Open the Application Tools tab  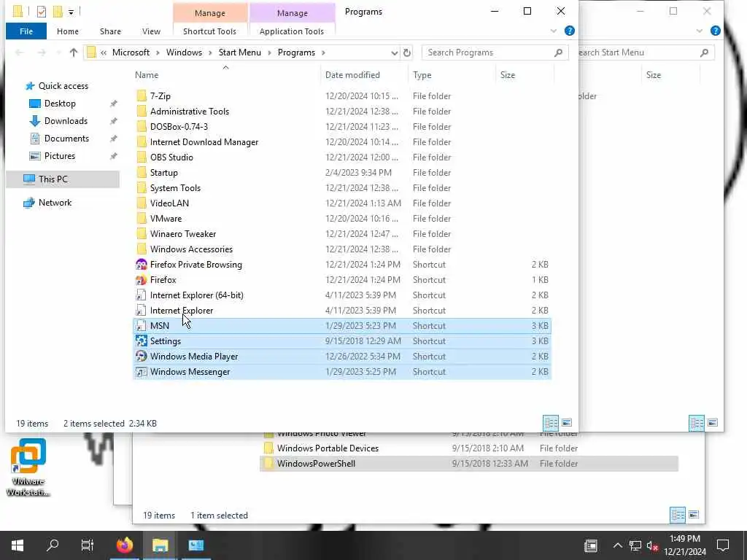(292, 31)
